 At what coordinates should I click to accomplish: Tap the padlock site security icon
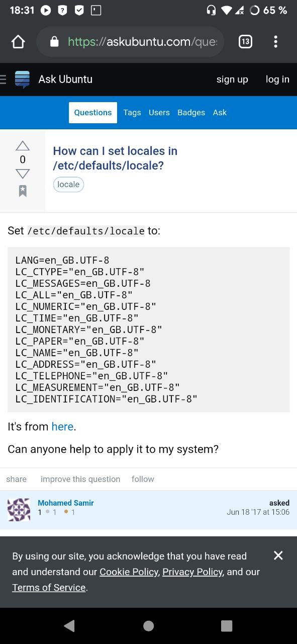point(55,42)
